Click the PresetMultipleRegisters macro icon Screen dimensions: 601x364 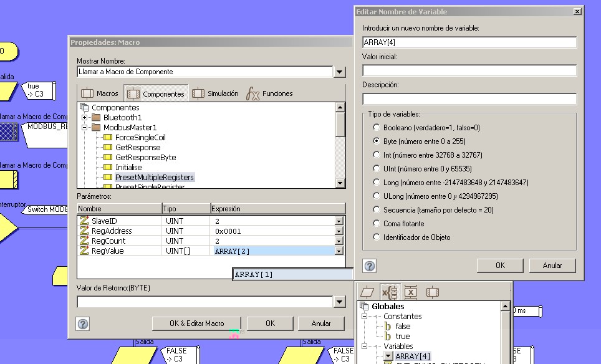pyautogui.click(x=108, y=177)
